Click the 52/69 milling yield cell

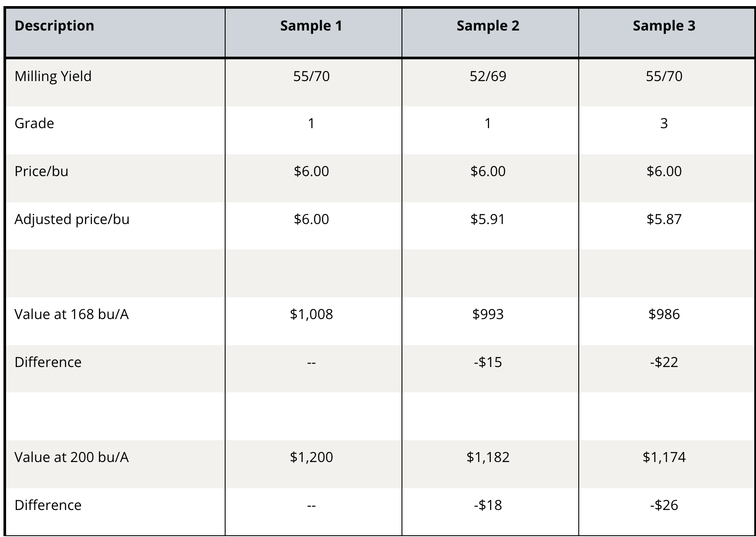pos(488,77)
